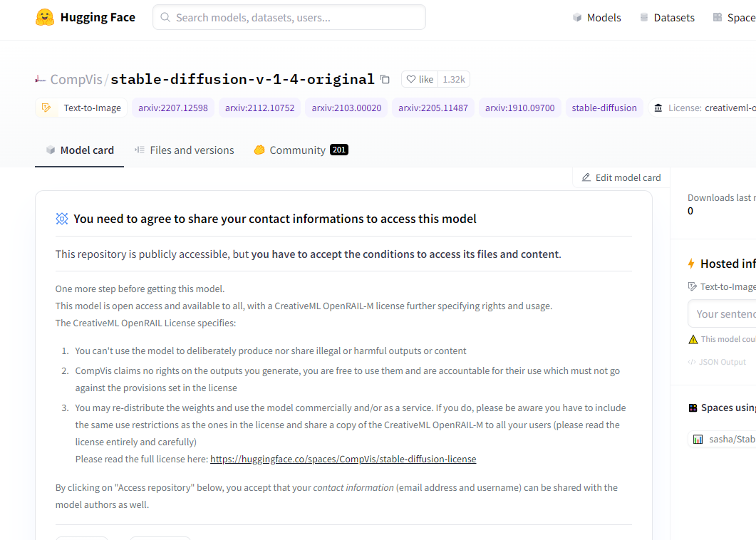Click the arxiv:2207.12598 tag
756x540 pixels.
(173, 108)
